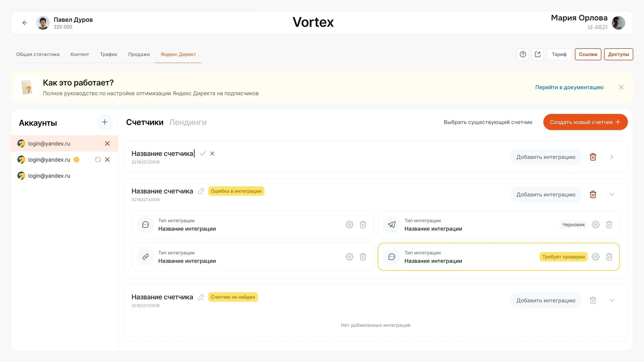
Task: Open the help question-mark icon
Action: click(523, 54)
